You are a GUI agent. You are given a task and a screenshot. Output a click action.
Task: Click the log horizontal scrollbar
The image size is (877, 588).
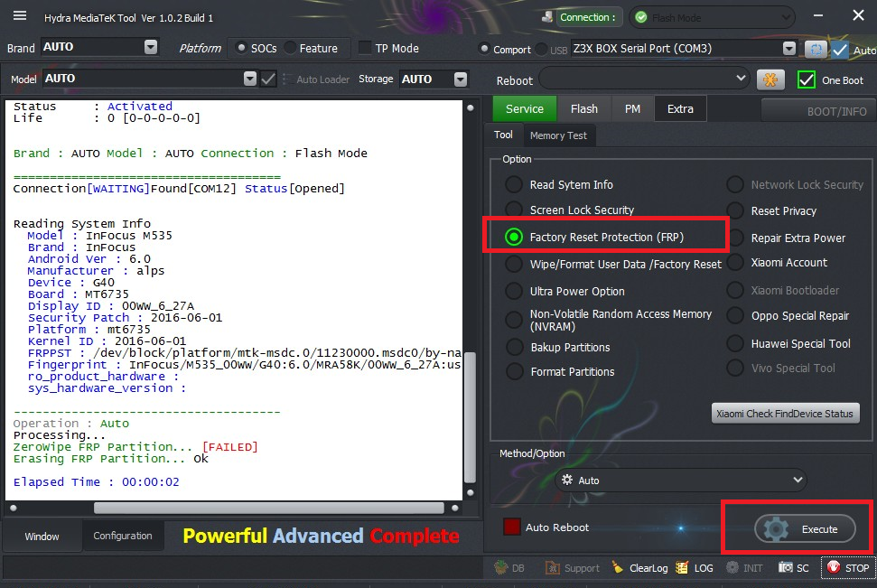(x=268, y=508)
